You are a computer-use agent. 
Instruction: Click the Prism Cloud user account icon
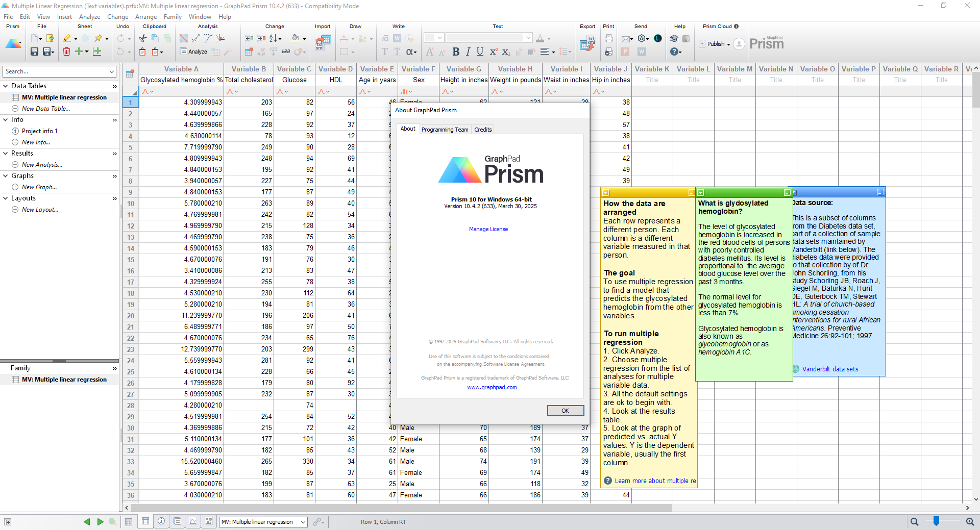[x=739, y=44]
